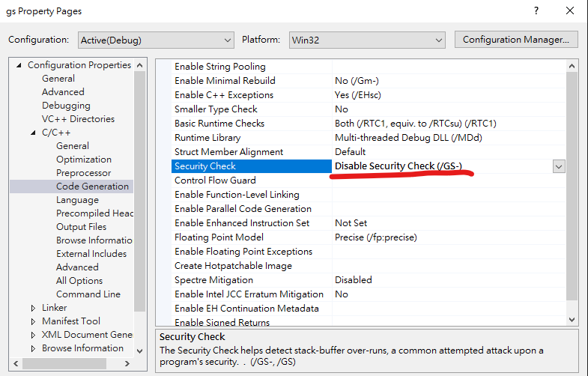Collapse the C/C++ tree node
Screen dimensions: 588x376
pos(34,133)
